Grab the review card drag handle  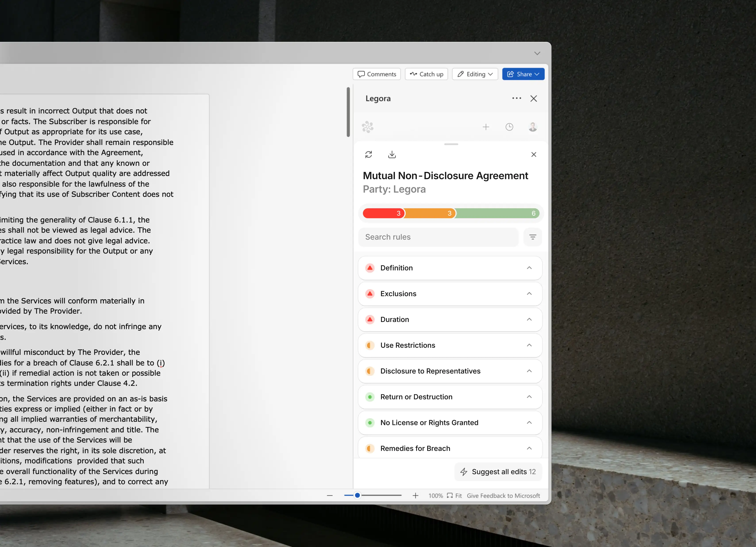(x=451, y=144)
